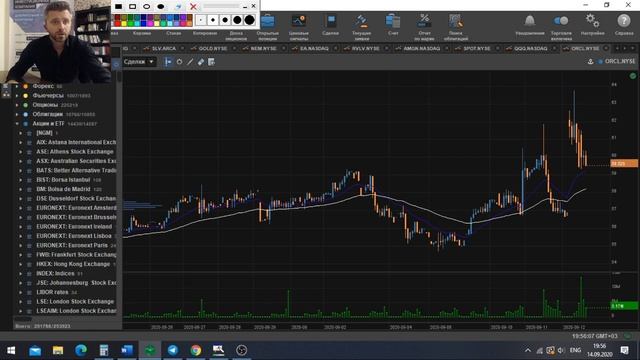Switch to the SLV.ARCA chart tab
This screenshot has width=640, height=360.
[x=163, y=49]
